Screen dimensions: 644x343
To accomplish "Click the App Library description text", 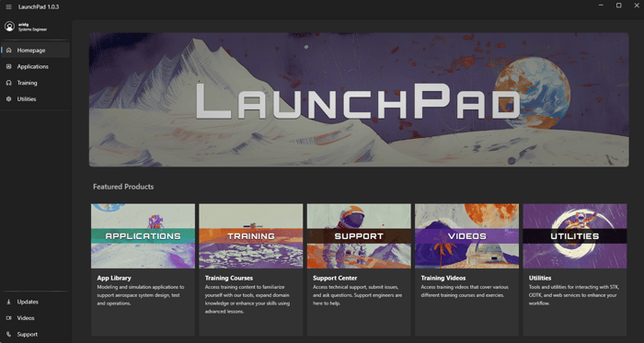I will pos(141,295).
